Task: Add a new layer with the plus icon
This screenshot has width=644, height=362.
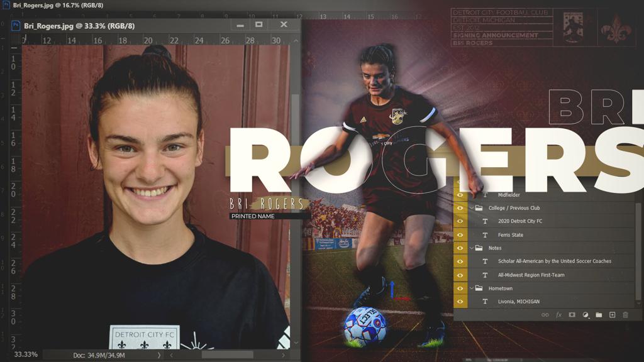Action: point(612,315)
